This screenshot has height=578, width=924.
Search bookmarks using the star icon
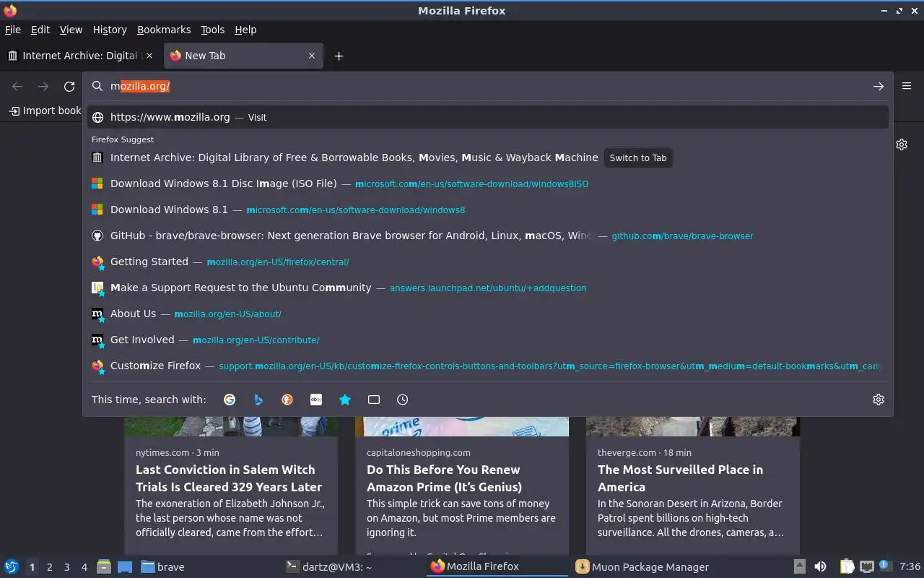pyautogui.click(x=345, y=400)
